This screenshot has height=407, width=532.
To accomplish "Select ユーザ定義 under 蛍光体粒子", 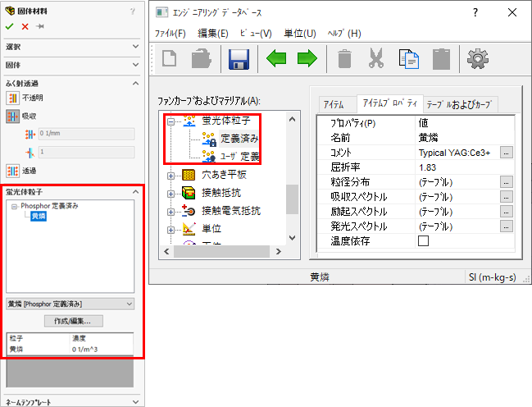I will point(240,157).
